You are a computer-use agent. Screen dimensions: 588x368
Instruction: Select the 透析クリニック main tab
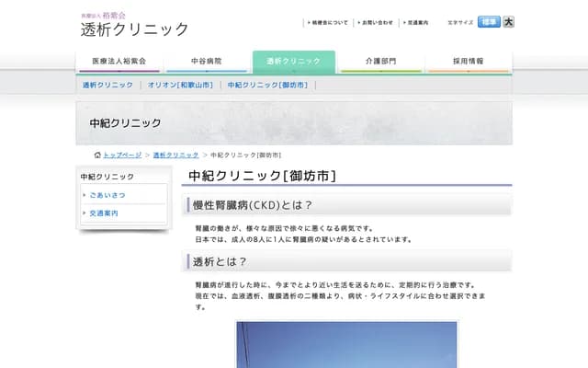293,62
